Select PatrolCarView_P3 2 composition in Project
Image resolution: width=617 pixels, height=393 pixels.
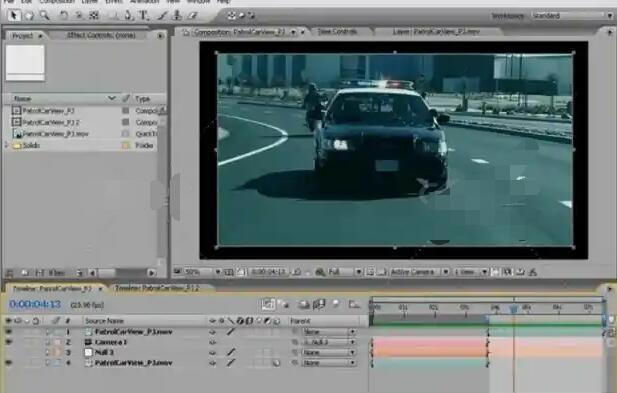tap(51, 122)
